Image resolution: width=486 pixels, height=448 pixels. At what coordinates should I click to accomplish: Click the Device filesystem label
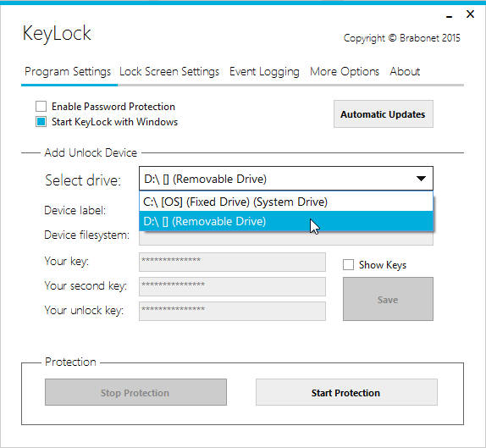point(86,235)
